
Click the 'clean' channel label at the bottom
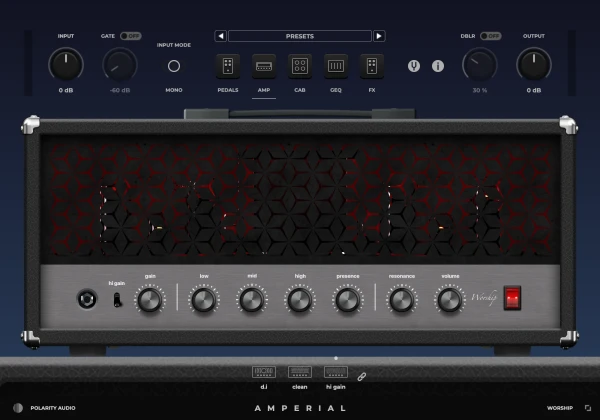tap(300, 387)
